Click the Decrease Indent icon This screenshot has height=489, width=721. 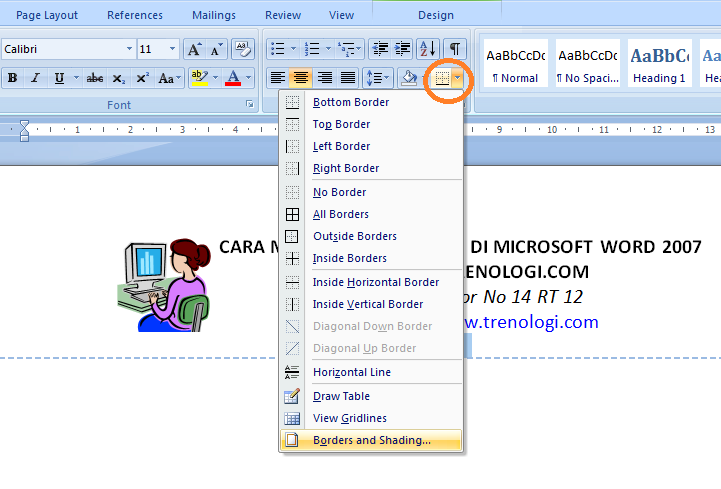(x=380, y=49)
